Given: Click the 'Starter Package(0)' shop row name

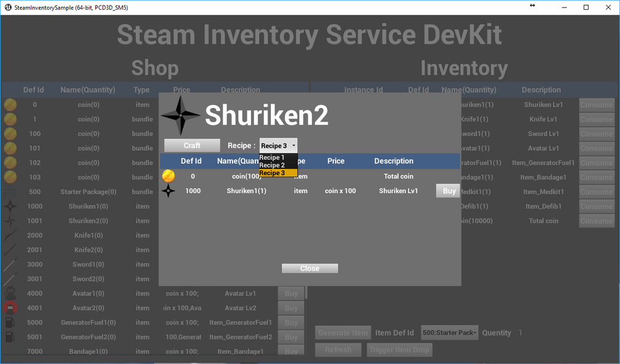Looking at the screenshot, I should pos(88,192).
